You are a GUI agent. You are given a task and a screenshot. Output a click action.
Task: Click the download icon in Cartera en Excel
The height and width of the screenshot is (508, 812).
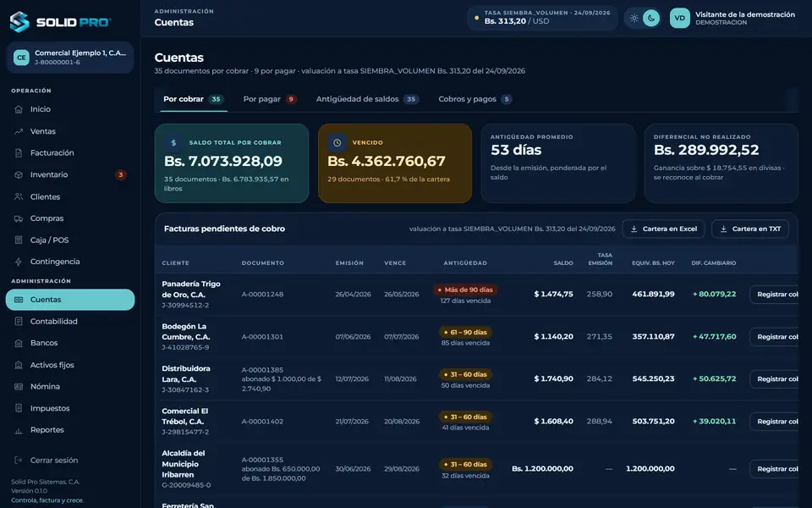634,229
